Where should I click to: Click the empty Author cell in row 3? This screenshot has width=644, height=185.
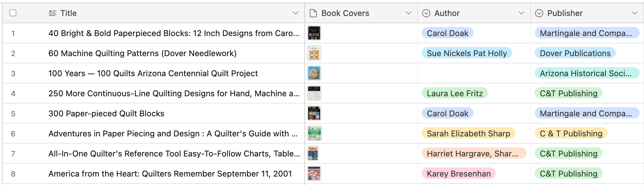tap(474, 73)
